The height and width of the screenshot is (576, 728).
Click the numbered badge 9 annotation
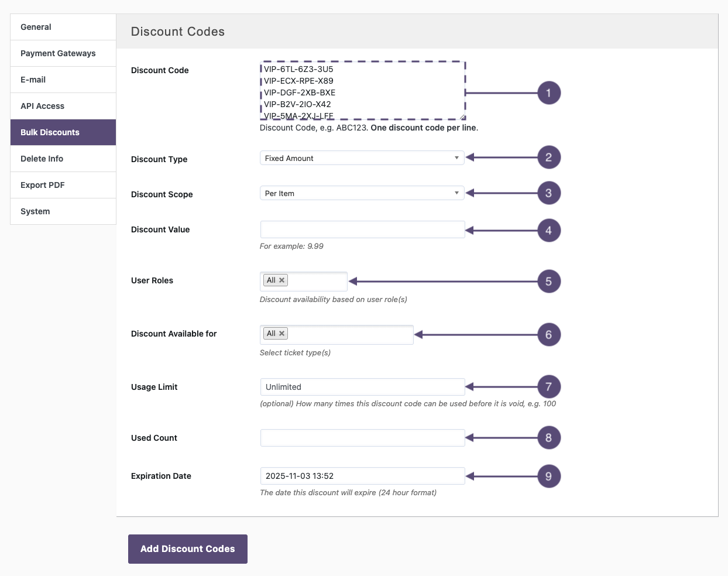click(548, 476)
